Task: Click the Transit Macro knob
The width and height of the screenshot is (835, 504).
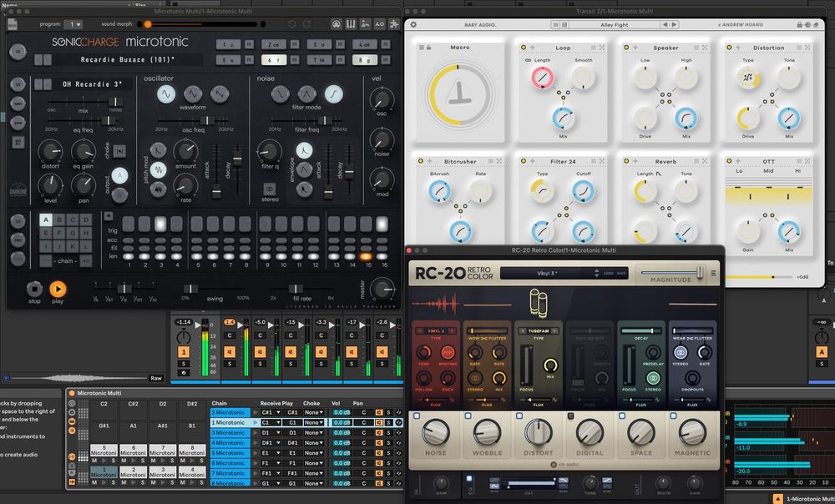Action: click(x=459, y=95)
